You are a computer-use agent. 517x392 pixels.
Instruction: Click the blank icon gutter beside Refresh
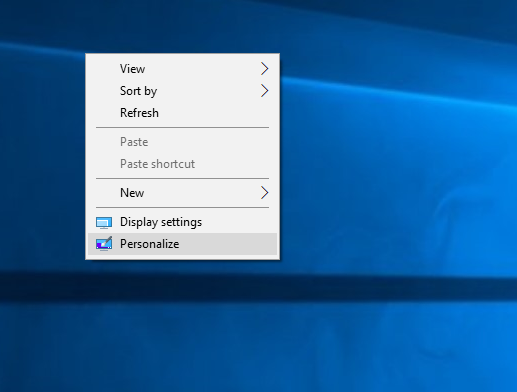104,113
